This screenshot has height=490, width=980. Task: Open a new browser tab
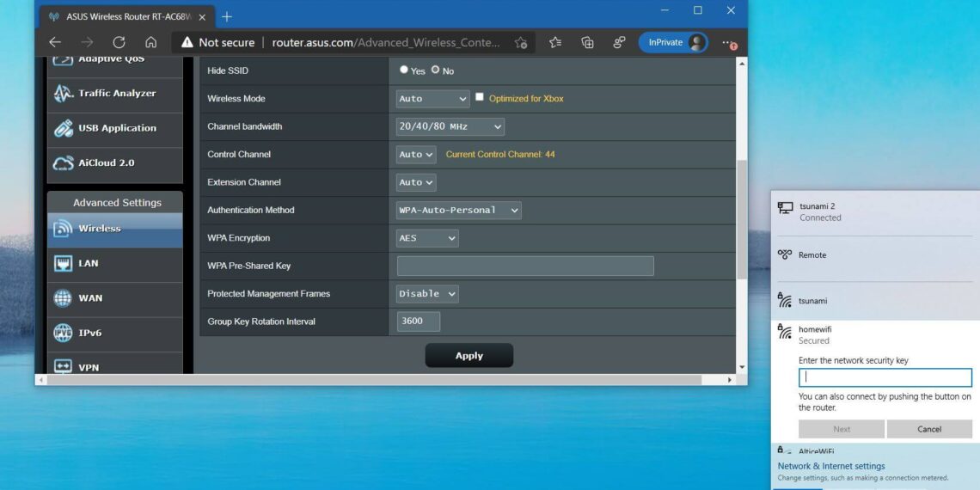coord(227,17)
